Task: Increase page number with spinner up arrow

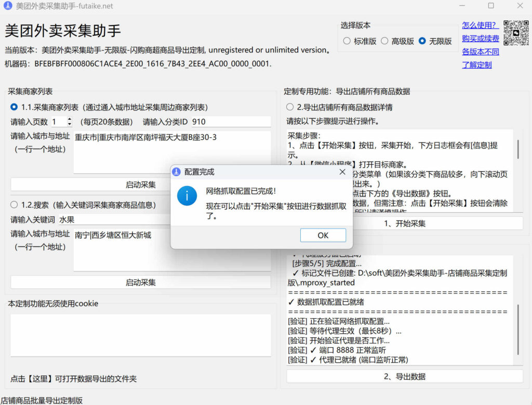Action: pyautogui.click(x=70, y=119)
